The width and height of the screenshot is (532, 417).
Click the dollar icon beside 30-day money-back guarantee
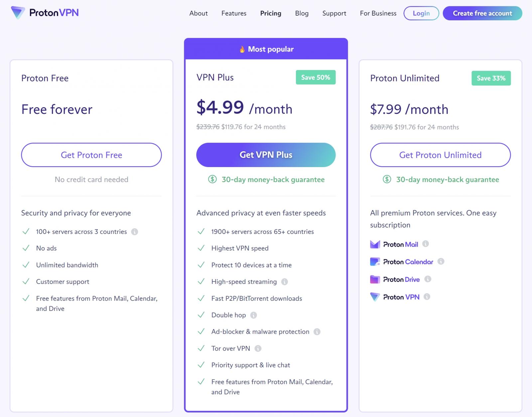point(212,179)
